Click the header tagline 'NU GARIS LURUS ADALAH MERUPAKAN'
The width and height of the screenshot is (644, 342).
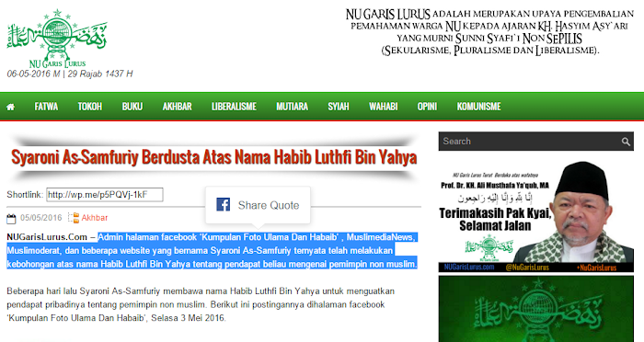(489, 32)
